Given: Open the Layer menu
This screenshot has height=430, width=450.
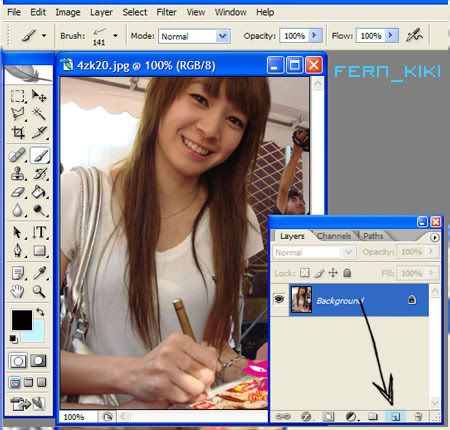Looking at the screenshot, I should (101, 12).
